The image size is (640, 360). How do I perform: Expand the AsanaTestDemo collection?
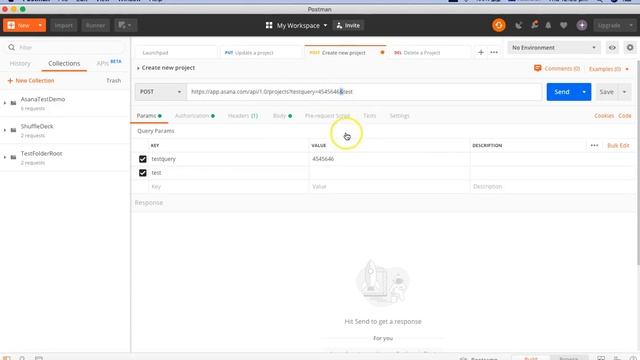coord(5,103)
